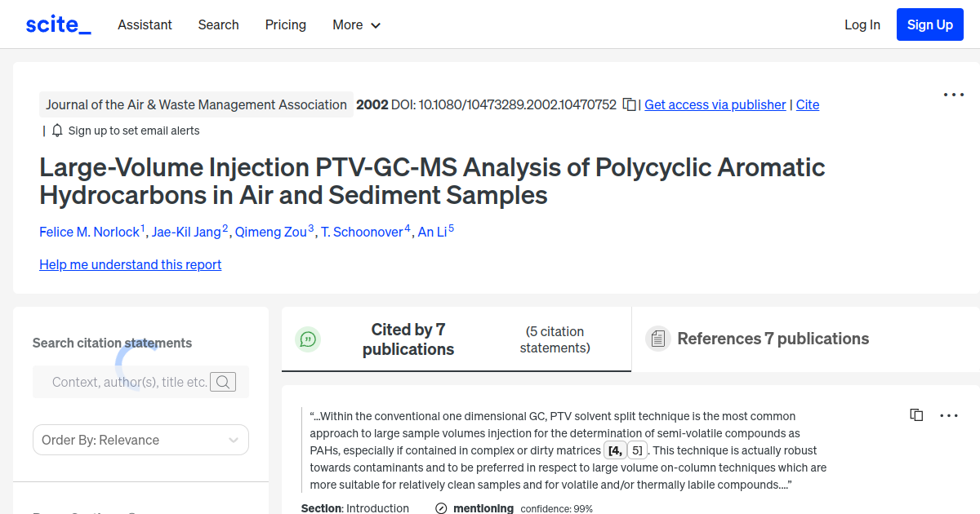Click the copy icon on the citation statement
Viewport: 980px width, 514px height.
(x=916, y=414)
